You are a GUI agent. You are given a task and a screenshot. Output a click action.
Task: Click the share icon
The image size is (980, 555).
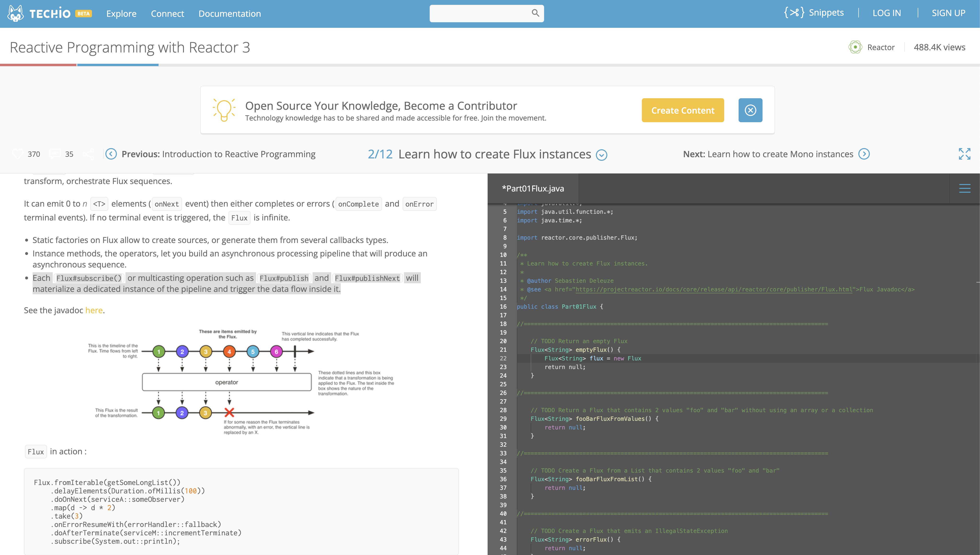pos(88,154)
